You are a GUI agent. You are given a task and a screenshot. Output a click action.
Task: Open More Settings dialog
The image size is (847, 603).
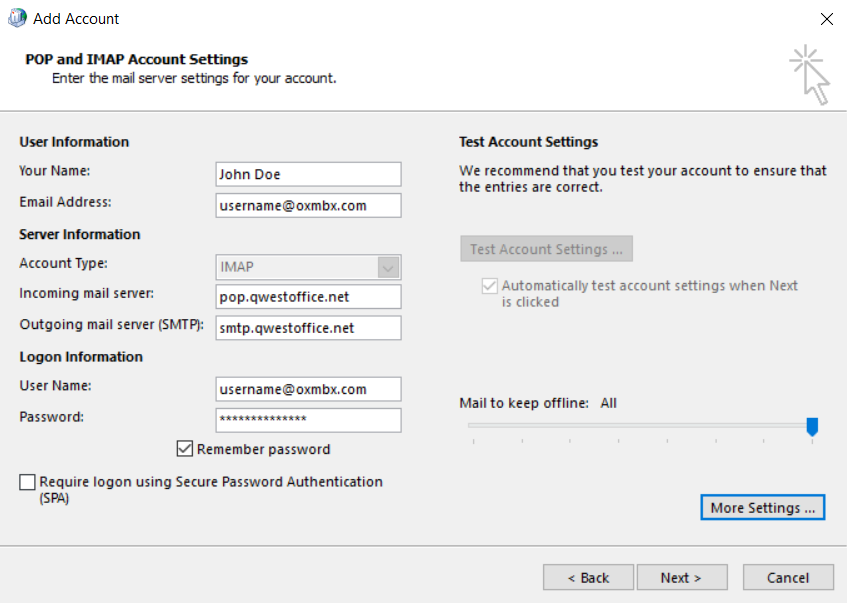[x=762, y=507]
